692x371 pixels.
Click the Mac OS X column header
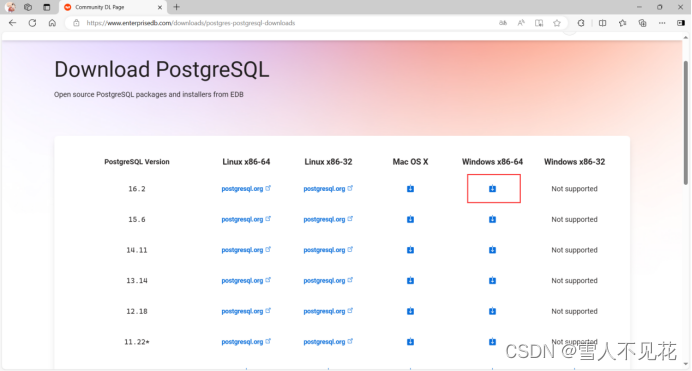point(410,162)
